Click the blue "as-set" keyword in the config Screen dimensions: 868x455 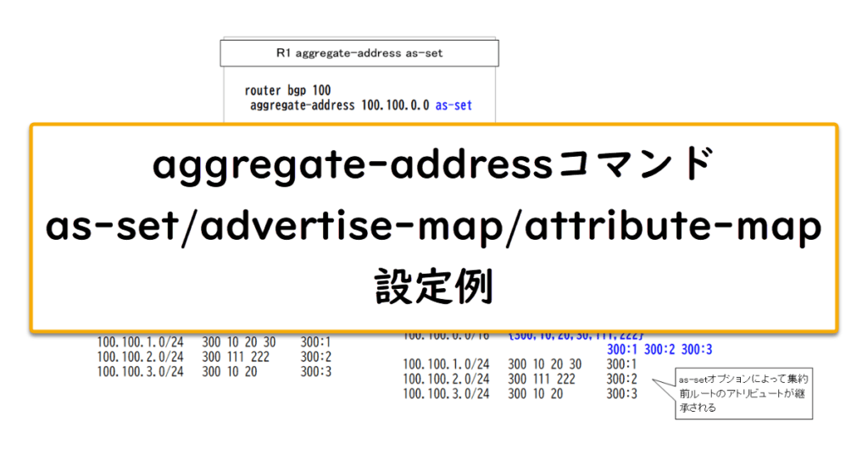click(453, 105)
